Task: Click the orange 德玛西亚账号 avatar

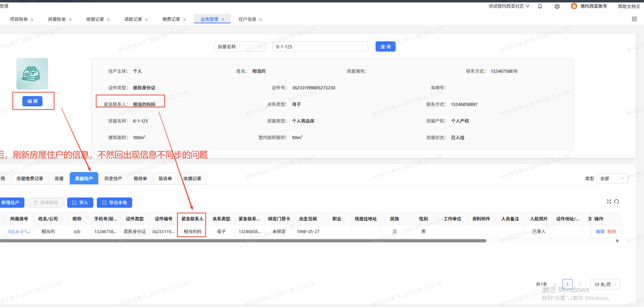Action: click(574, 6)
